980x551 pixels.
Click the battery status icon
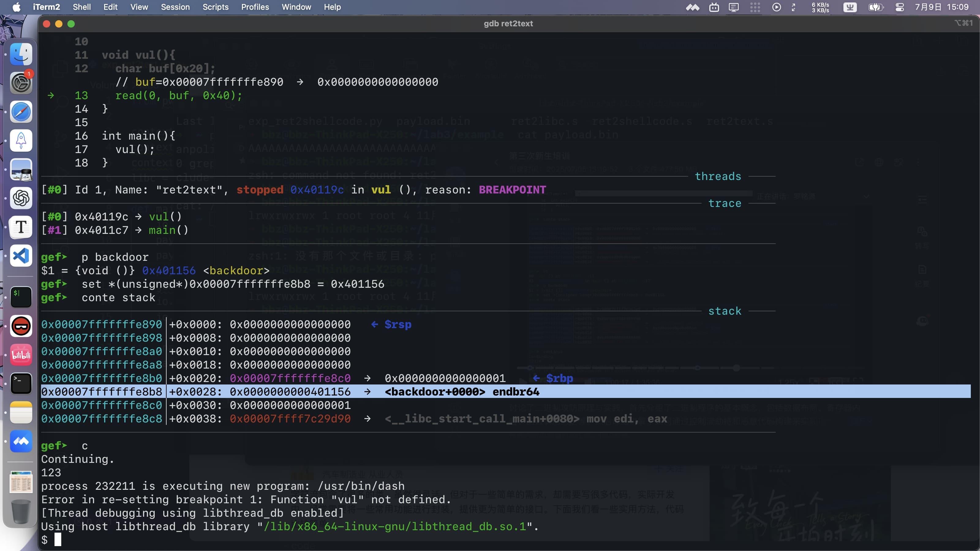[x=875, y=7]
